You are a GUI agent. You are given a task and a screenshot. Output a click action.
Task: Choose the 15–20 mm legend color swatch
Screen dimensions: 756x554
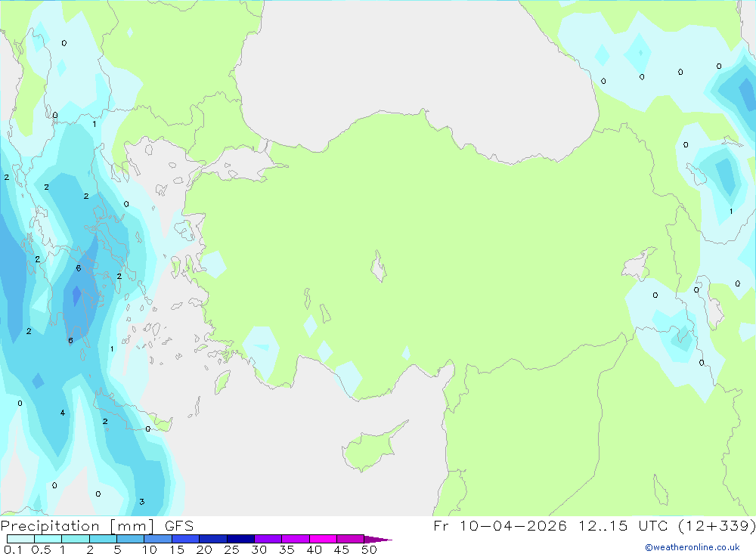(x=186, y=539)
